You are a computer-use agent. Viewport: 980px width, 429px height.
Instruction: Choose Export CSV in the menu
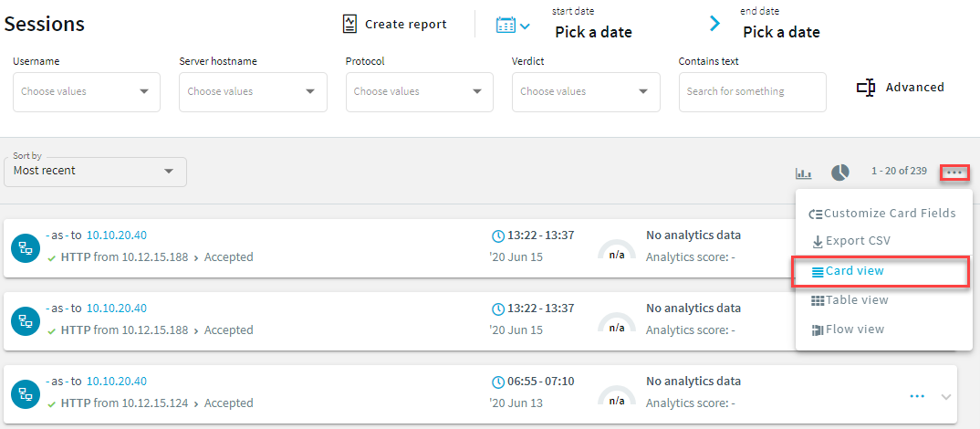tap(850, 242)
